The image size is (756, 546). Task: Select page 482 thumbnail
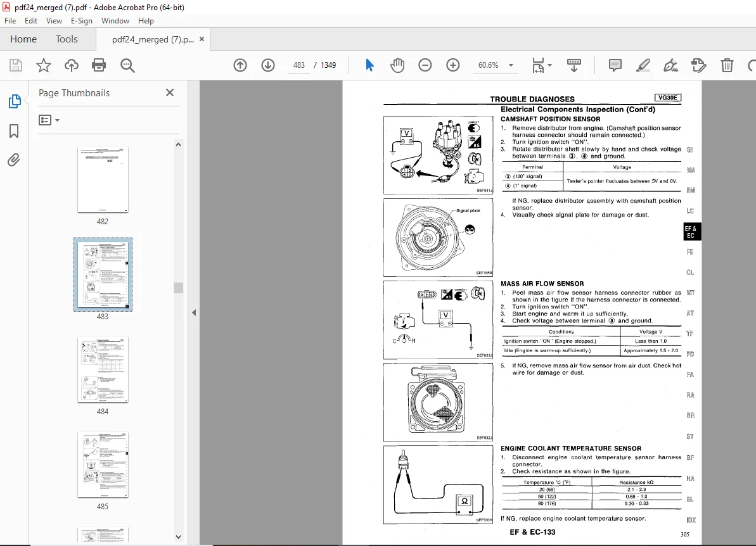[x=103, y=180]
